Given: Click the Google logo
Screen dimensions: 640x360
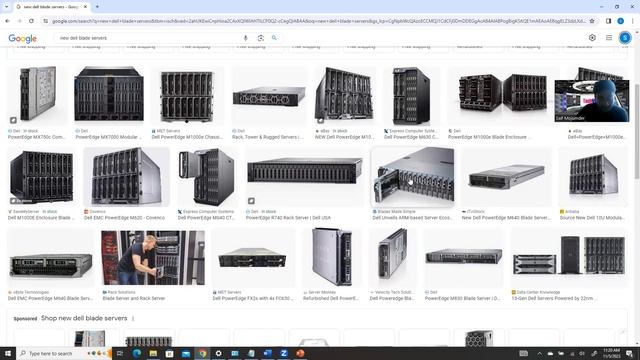Looking at the screenshot, I should [x=22, y=38].
